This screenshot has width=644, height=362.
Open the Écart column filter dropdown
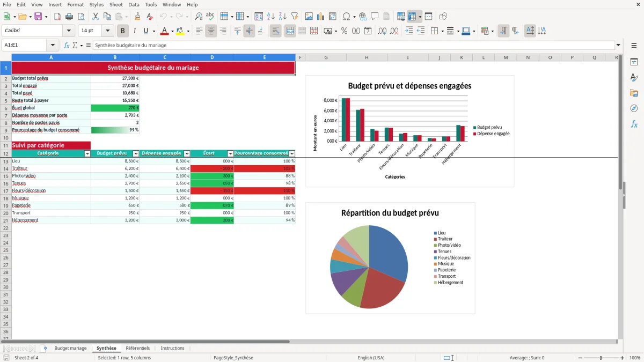(x=231, y=153)
